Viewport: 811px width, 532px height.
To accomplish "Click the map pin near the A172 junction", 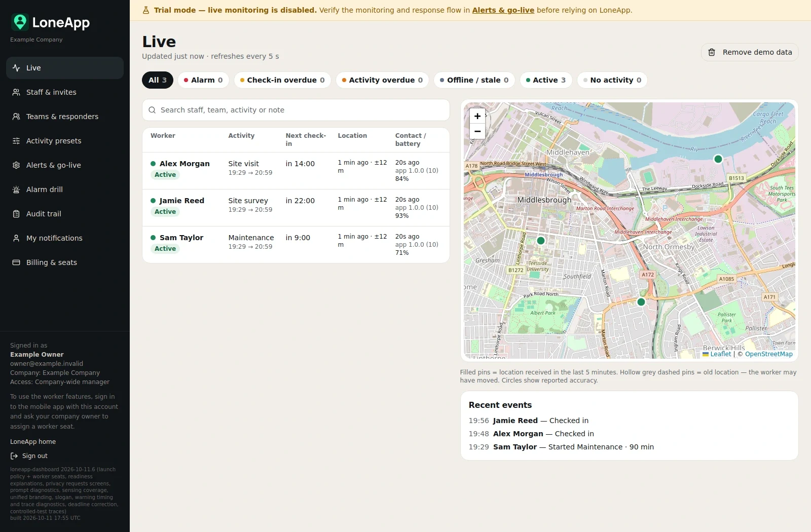I will (641, 302).
